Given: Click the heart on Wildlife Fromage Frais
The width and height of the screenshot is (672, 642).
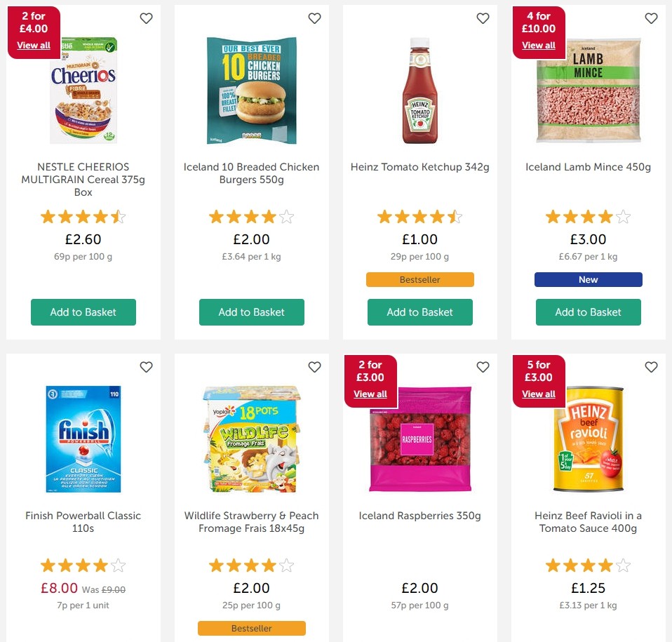Looking at the screenshot, I should 314,367.
